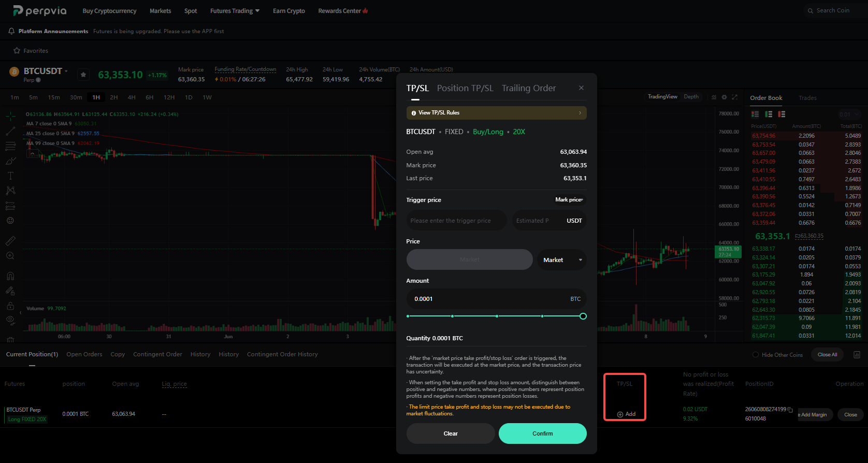Switch to Position TP/SL tab

pyautogui.click(x=465, y=88)
